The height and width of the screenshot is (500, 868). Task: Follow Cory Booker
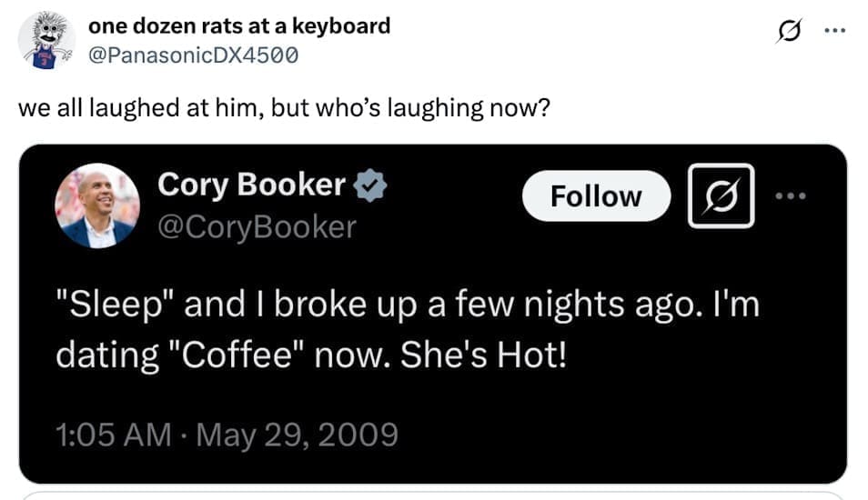(x=596, y=195)
